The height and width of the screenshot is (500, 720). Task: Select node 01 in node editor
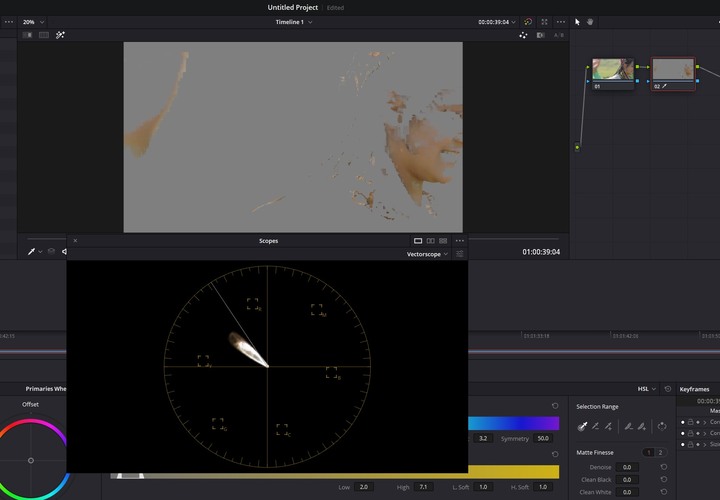coord(613,73)
